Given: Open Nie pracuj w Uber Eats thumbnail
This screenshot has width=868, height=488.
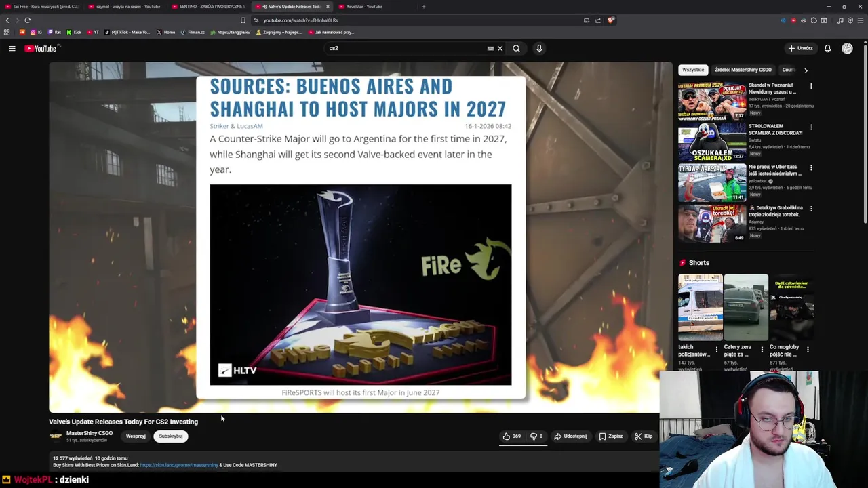Looking at the screenshot, I should click(x=712, y=181).
